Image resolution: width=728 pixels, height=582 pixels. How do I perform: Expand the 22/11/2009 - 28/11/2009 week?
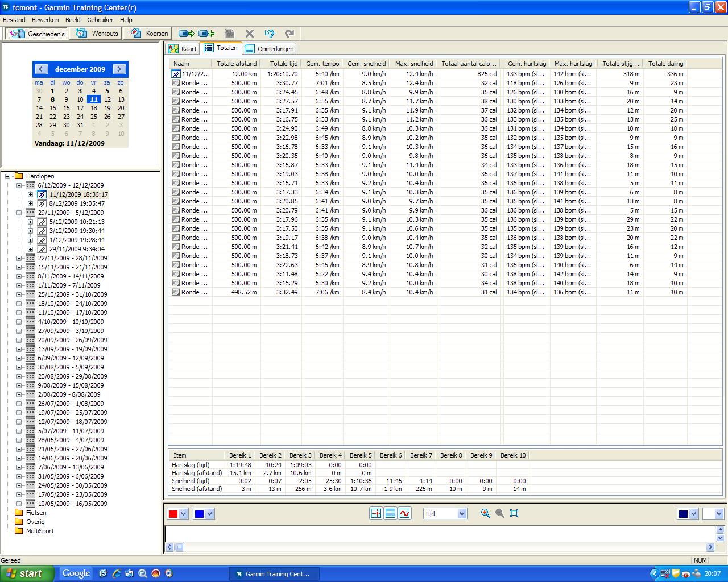pos(19,258)
